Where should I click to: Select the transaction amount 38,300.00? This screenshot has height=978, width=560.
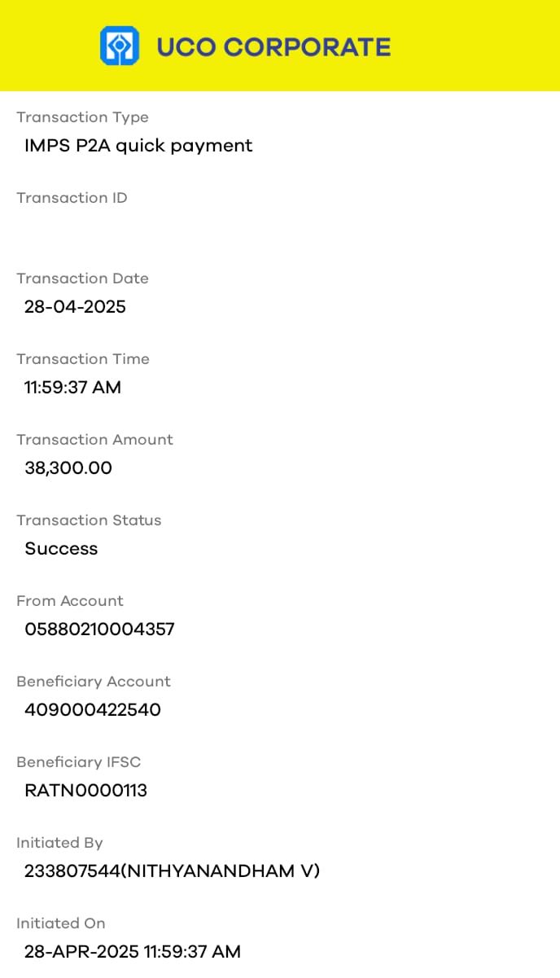(x=68, y=468)
